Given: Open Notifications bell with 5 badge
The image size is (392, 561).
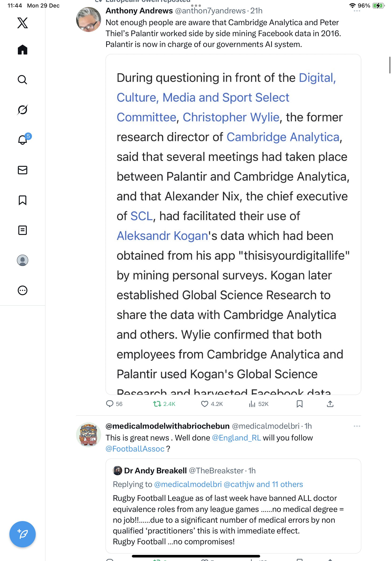Looking at the screenshot, I should coord(23,140).
